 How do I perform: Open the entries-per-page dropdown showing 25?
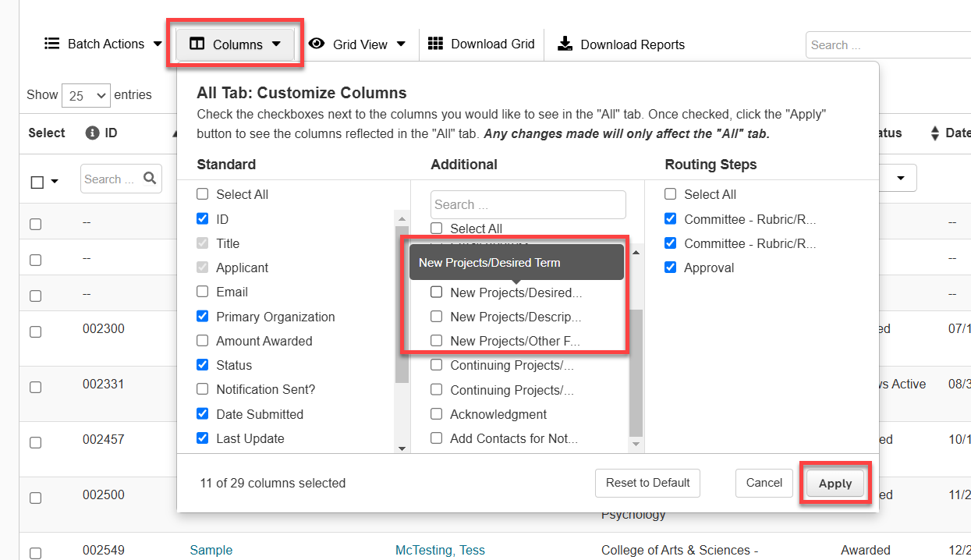coord(86,95)
